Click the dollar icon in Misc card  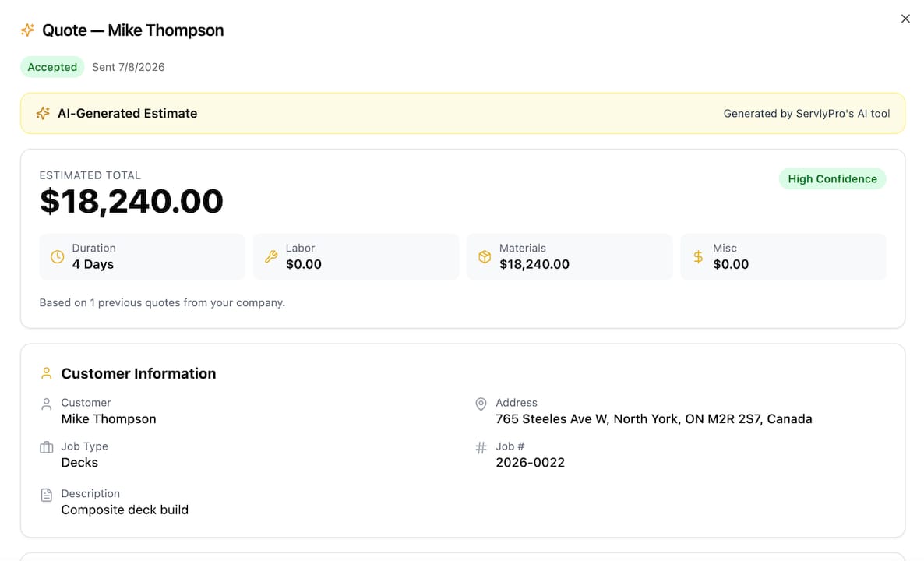tap(698, 257)
